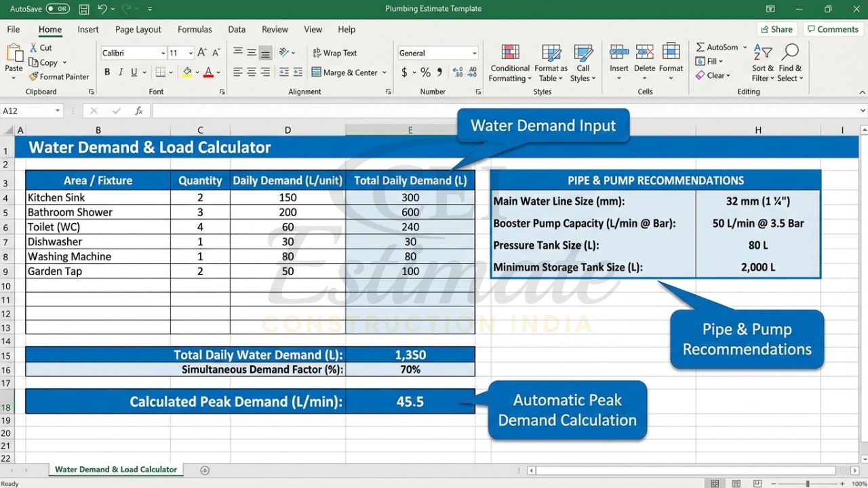Open the General number format dropdown
Screen dimensions: 868x488
(475, 52)
